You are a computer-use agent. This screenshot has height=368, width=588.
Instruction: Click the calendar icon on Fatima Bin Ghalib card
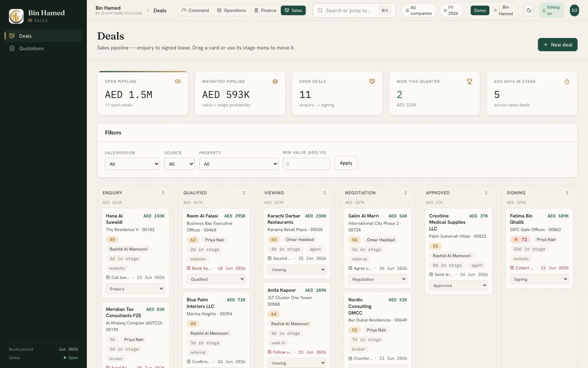coord(512,268)
